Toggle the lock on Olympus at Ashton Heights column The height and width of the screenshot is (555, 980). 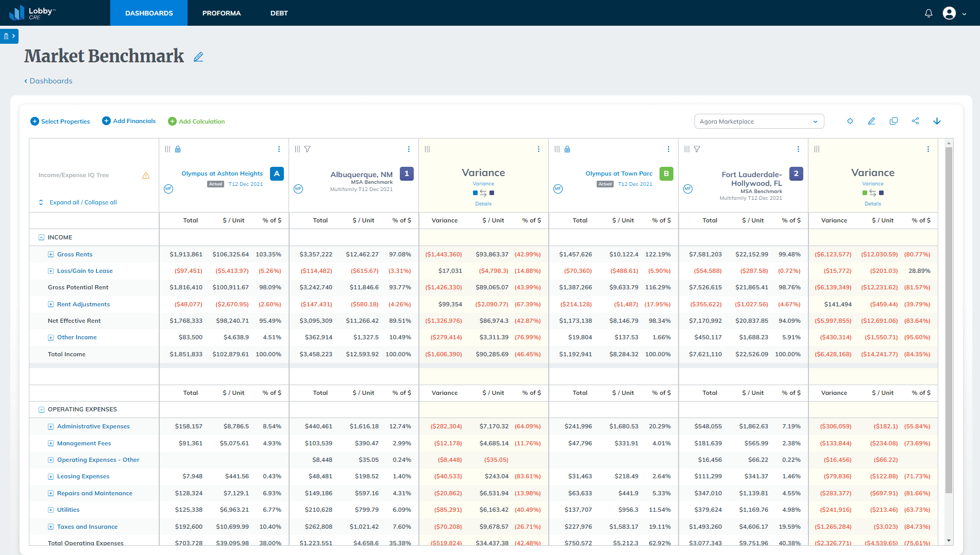point(178,149)
